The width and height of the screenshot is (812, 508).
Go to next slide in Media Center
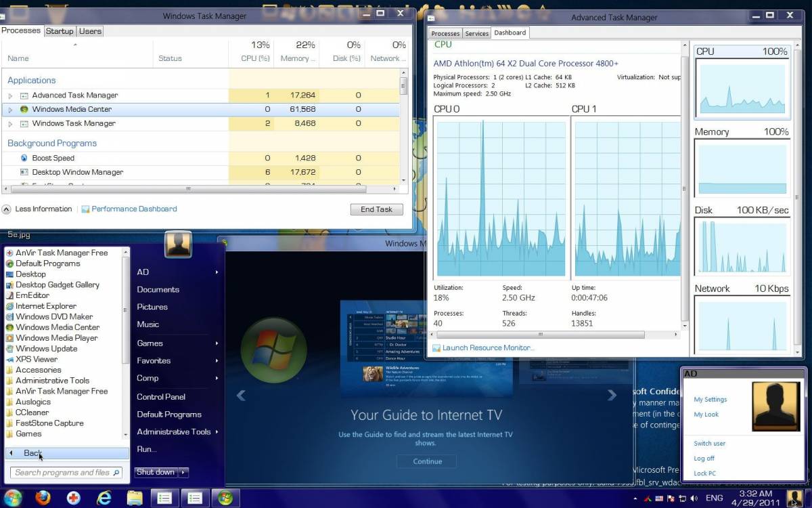pyautogui.click(x=612, y=395)
